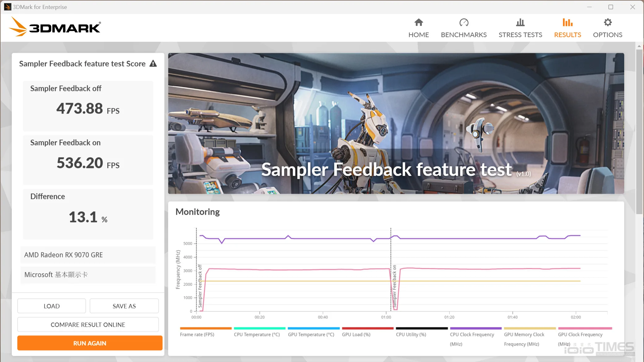
Task: Click the 5000 label on the frequency axis
Action: click(188, 243)
